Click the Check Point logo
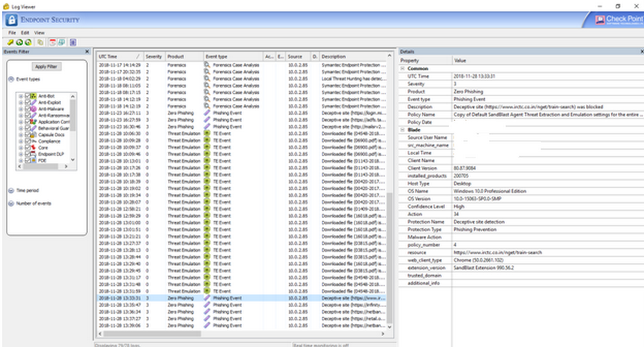 (x=618, y=20)
